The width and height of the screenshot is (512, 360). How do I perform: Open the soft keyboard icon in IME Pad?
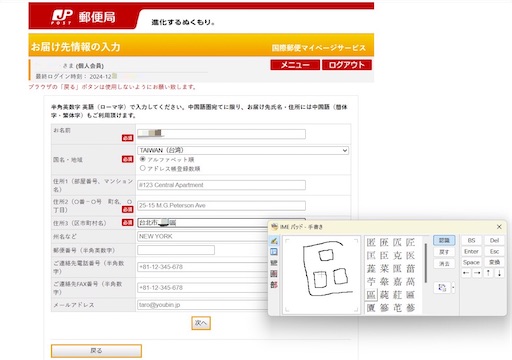274,263
